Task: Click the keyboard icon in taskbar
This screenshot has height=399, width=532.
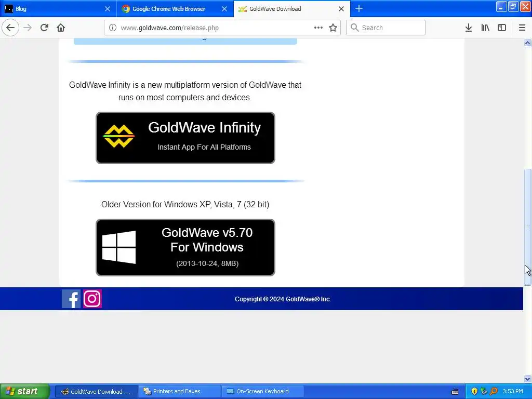Action: coord(455,392)
